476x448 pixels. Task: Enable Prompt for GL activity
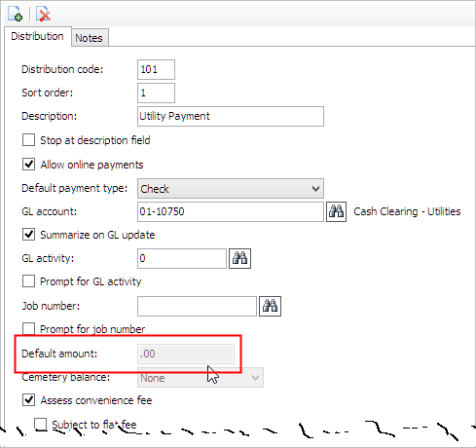[28, 281]
